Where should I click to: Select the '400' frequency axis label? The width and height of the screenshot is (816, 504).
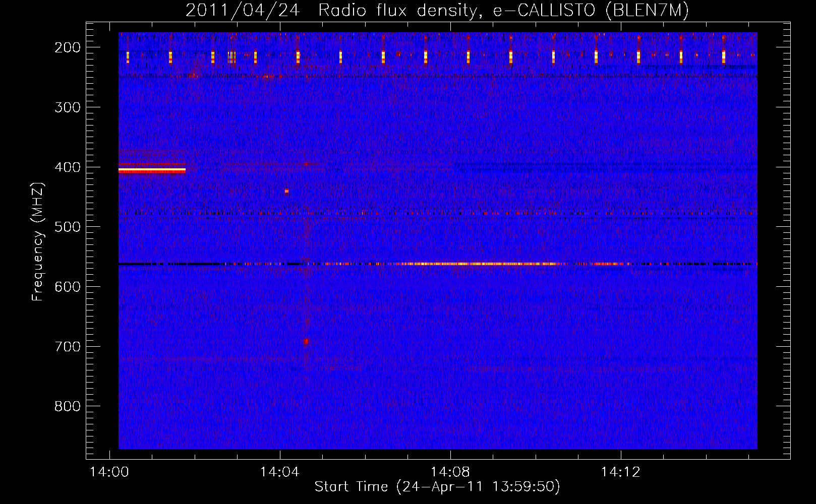tap(67, 167)
